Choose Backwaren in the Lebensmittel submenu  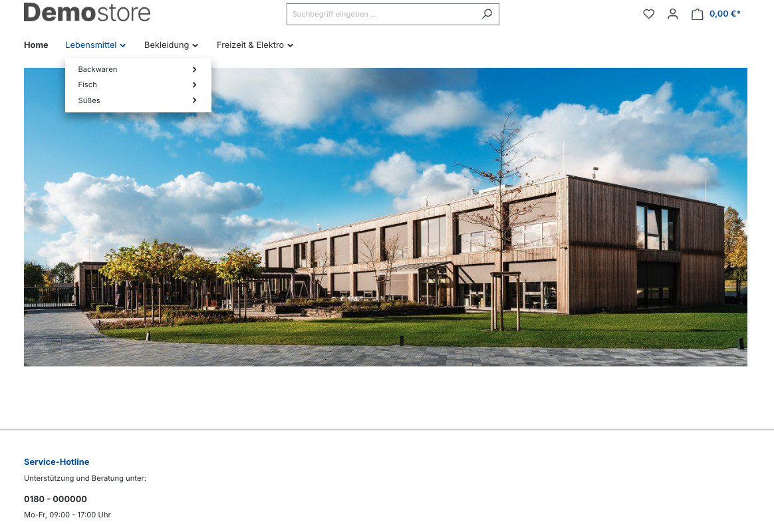[98, 69]
